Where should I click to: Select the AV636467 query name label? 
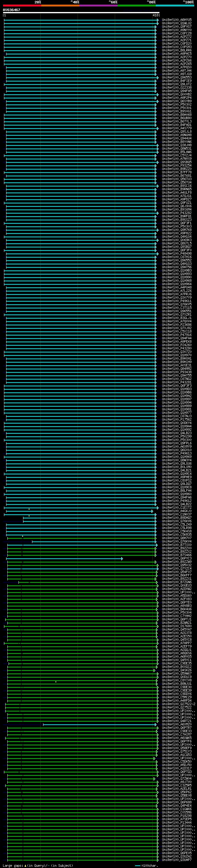point(11,10)
